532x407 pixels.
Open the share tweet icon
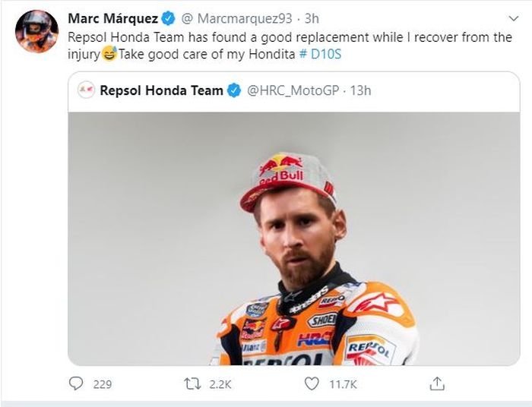(x=437, y=384)
